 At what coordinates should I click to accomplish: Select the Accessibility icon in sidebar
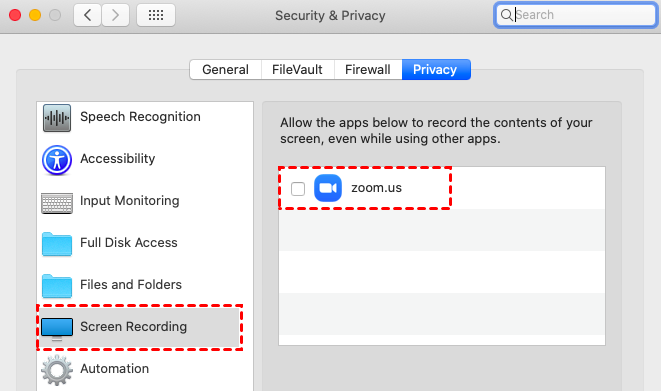[x=57, y=160]
